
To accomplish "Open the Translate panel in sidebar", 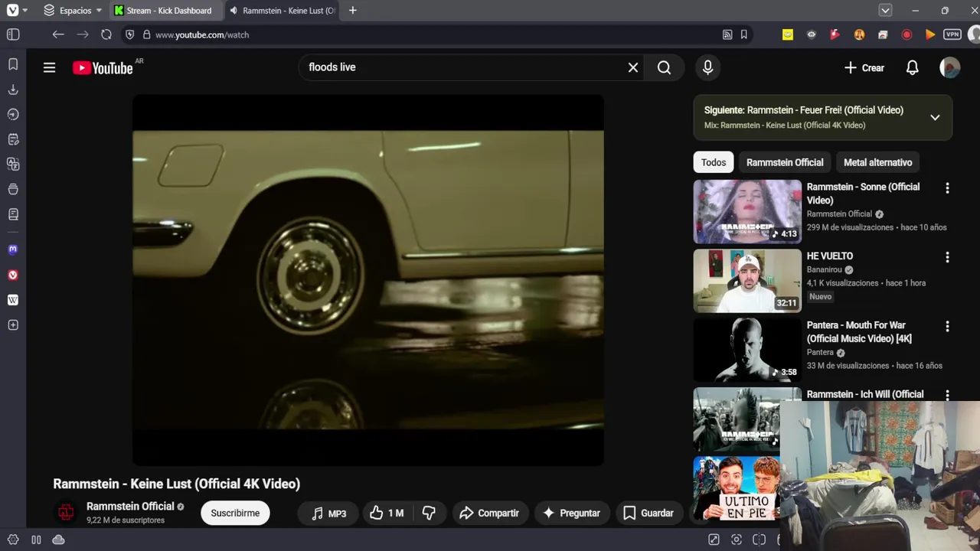I will click(13, 164).
